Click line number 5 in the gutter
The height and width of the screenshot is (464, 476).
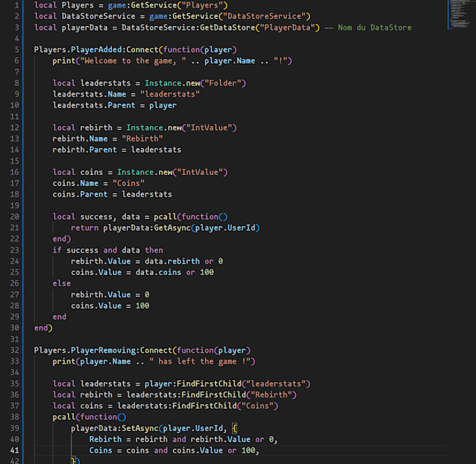pos(17,50)
